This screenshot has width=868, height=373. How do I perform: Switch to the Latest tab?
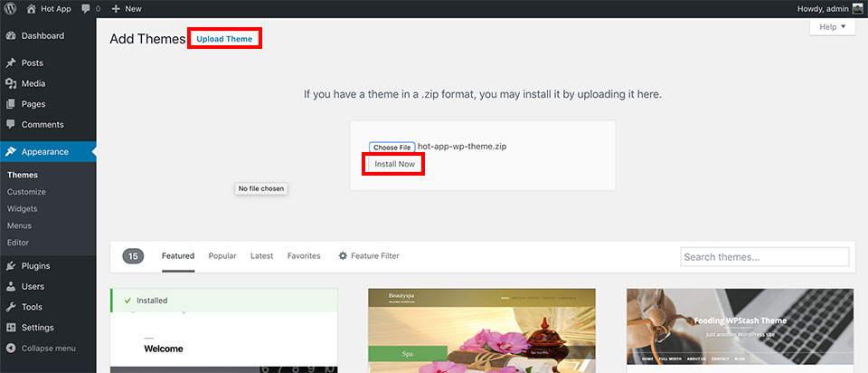(x=261, y=256)
